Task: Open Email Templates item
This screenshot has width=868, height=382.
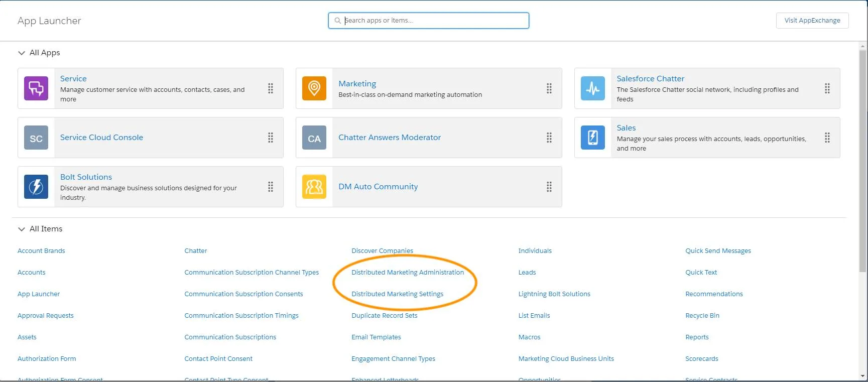Action: coord(376,337)
